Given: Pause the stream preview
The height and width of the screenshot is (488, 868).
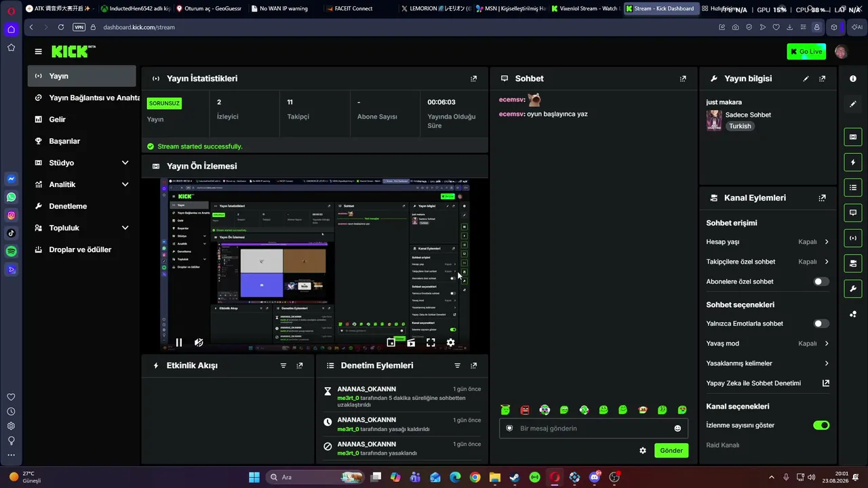Looking at the screenshot, I should tap(179, 343).
